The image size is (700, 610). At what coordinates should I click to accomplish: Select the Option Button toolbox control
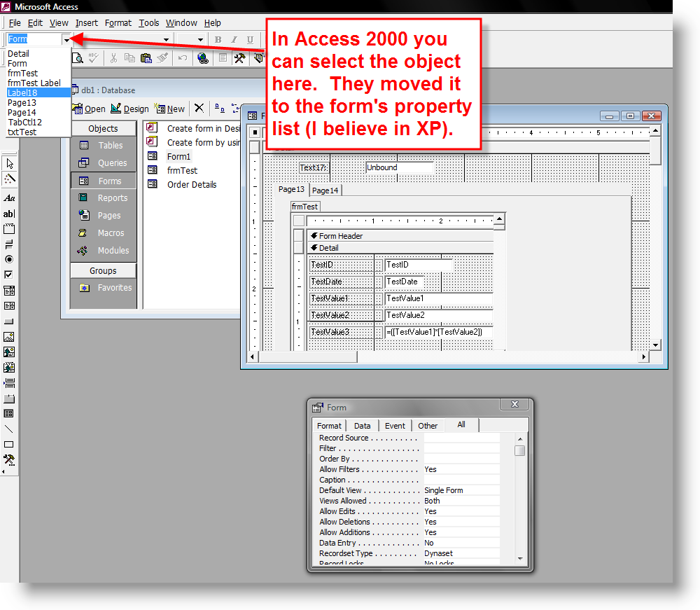pos(9,259)
